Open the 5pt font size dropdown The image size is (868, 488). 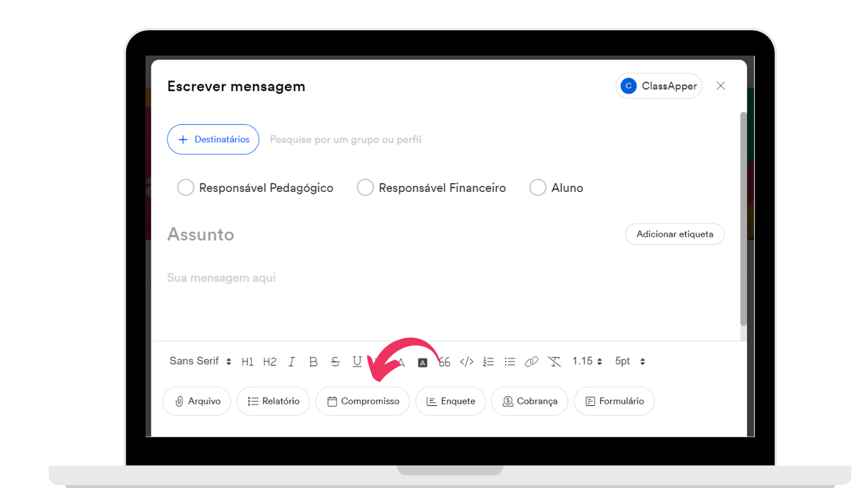point(630,361)
